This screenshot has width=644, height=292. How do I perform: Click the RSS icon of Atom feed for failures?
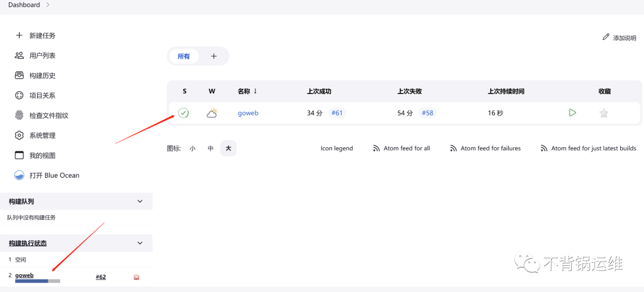453,148
